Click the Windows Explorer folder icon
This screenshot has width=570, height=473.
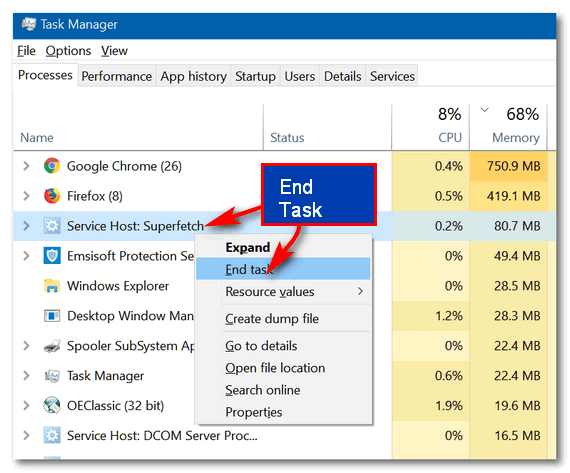(52, 286)
